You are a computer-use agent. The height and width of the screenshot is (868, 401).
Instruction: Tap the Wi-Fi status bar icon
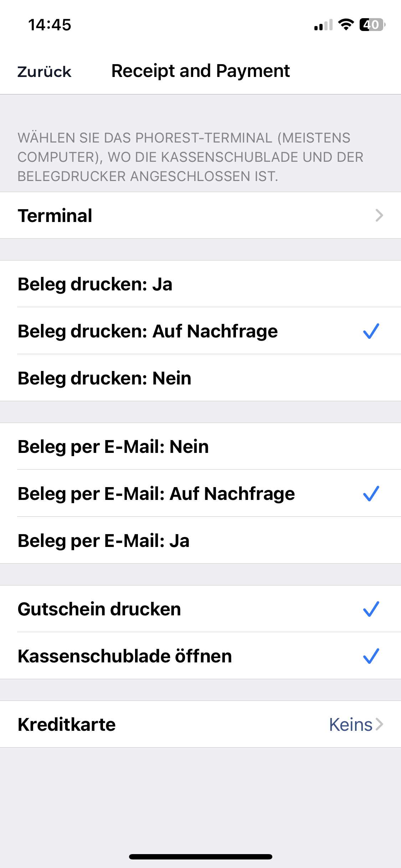click(345, 25)
